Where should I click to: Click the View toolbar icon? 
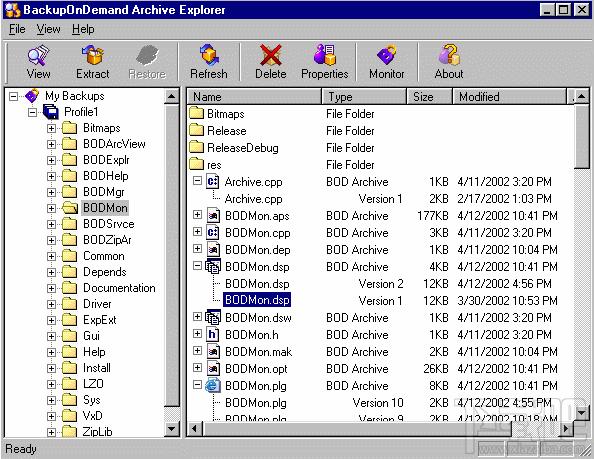tap(38, 56)
